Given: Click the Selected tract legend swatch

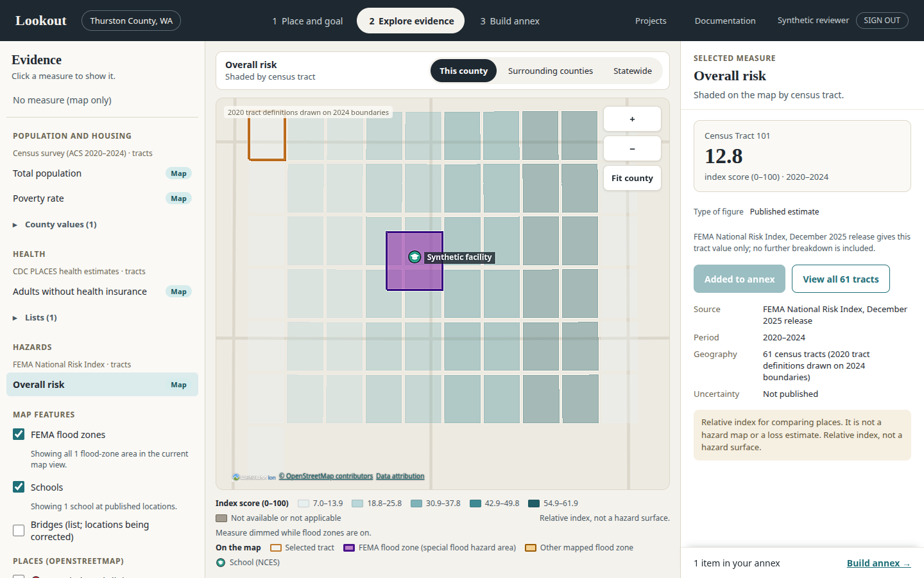Looking at the screenshot, I should [276, 548].
